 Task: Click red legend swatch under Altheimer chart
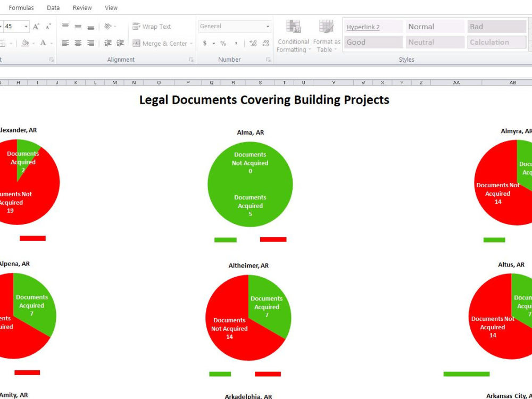(268, 374)
